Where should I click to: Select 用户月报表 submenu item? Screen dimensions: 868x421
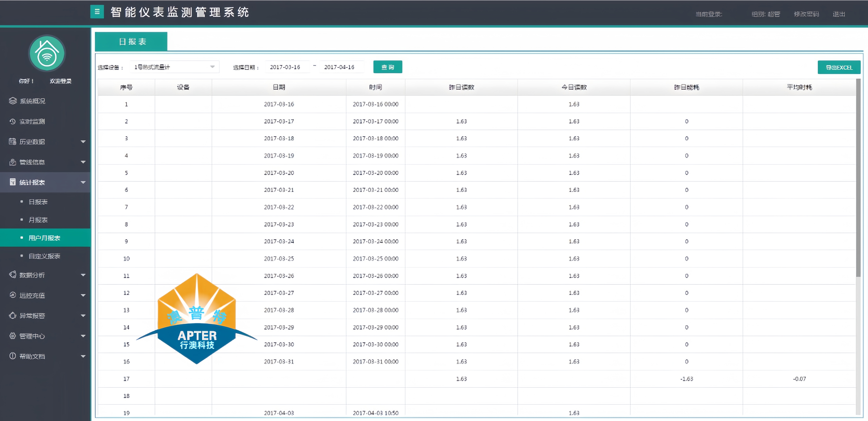coord(45,238)
